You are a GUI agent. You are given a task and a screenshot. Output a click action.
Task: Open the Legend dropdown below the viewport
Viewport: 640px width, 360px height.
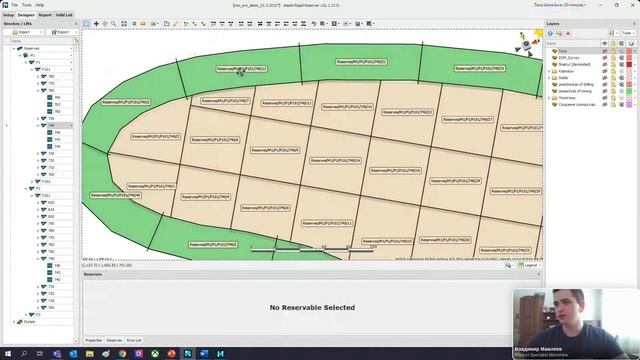[540, 265]
